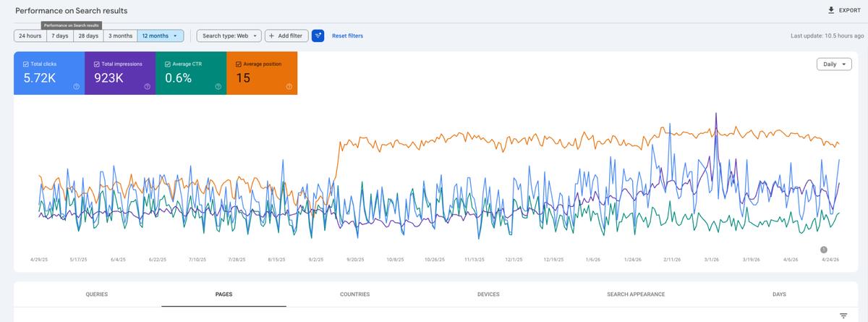The width and height of the screenshot is (868, 322).
Task: Click the 9/2/25 date label on chart axis
Action: click(x=317, y=259)
